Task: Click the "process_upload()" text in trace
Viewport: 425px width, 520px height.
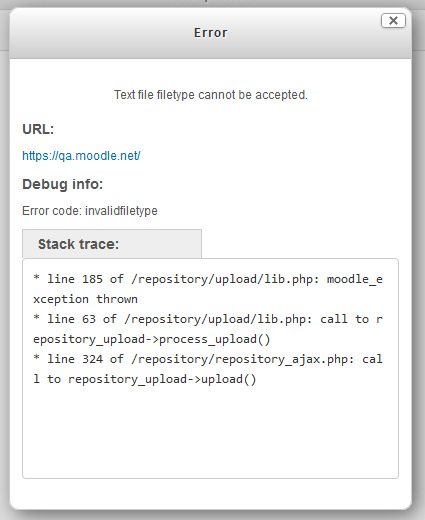Action: 215,339
